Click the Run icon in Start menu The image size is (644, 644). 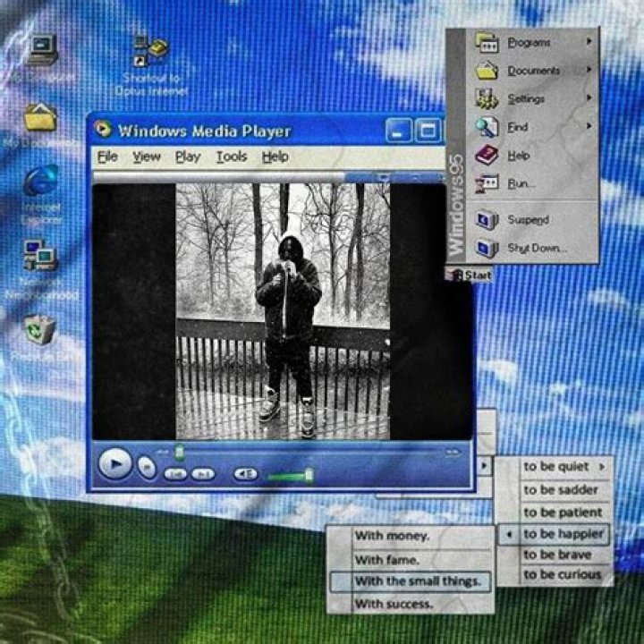(x=487, y=183)
